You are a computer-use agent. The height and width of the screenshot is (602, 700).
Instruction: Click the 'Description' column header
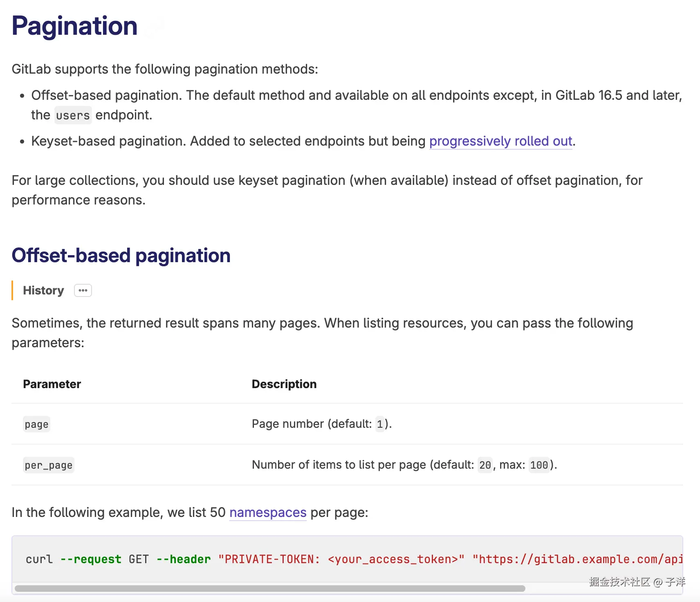pos(284,384)
